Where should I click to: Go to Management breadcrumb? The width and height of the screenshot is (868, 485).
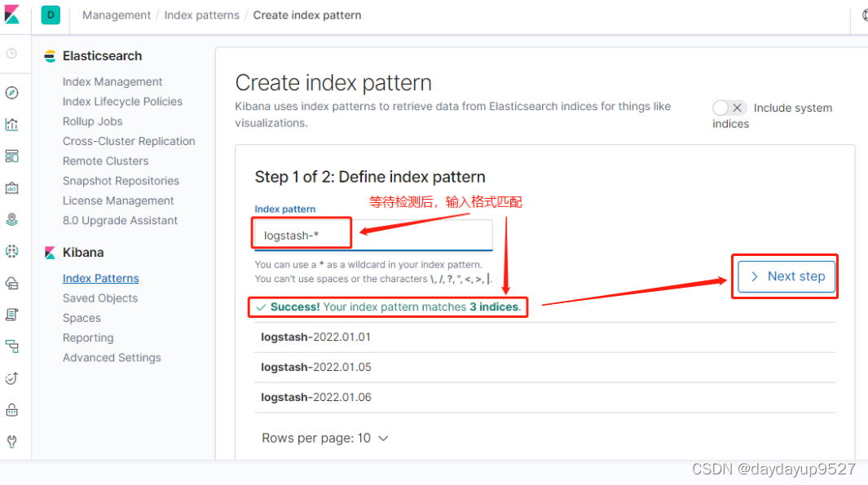pyautogui.click(x=117, y=15)
